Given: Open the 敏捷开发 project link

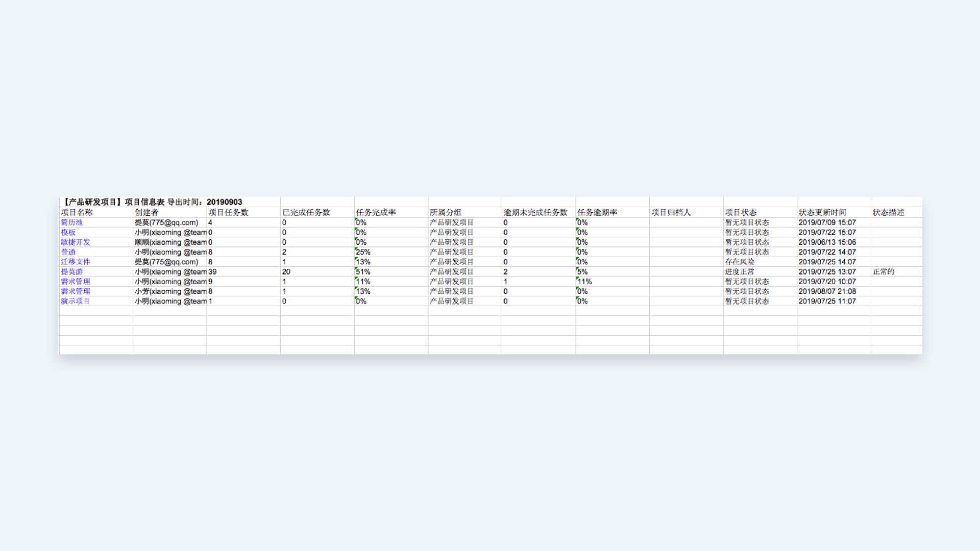Looking at the screenshot, I should (x=75, y=242).
